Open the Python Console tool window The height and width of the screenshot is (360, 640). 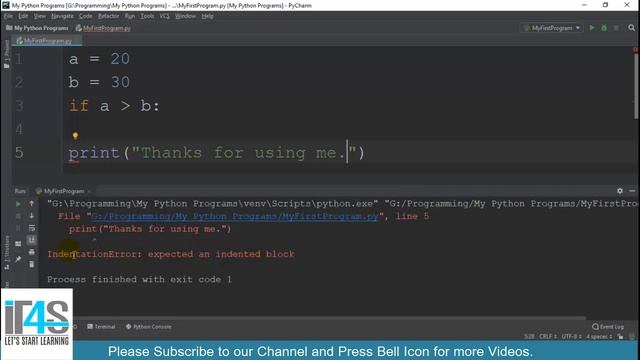[149, 327]
